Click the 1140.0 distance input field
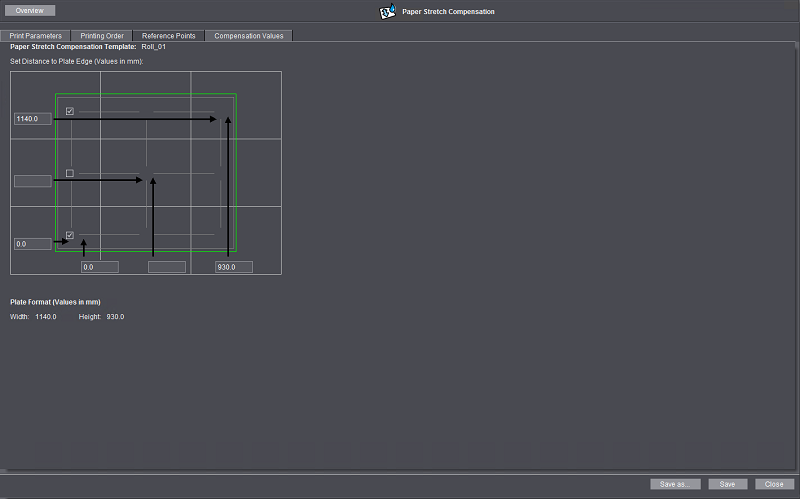The width and height of the screenshot is (800, 499). point(32,119)
